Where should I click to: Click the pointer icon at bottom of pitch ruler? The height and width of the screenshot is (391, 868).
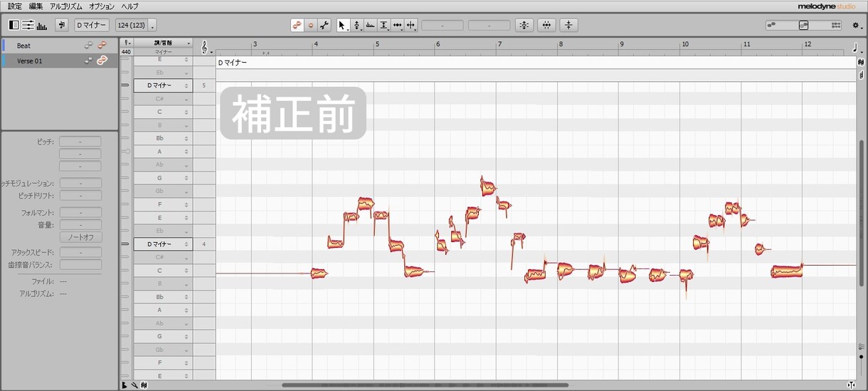click(125, 385)
